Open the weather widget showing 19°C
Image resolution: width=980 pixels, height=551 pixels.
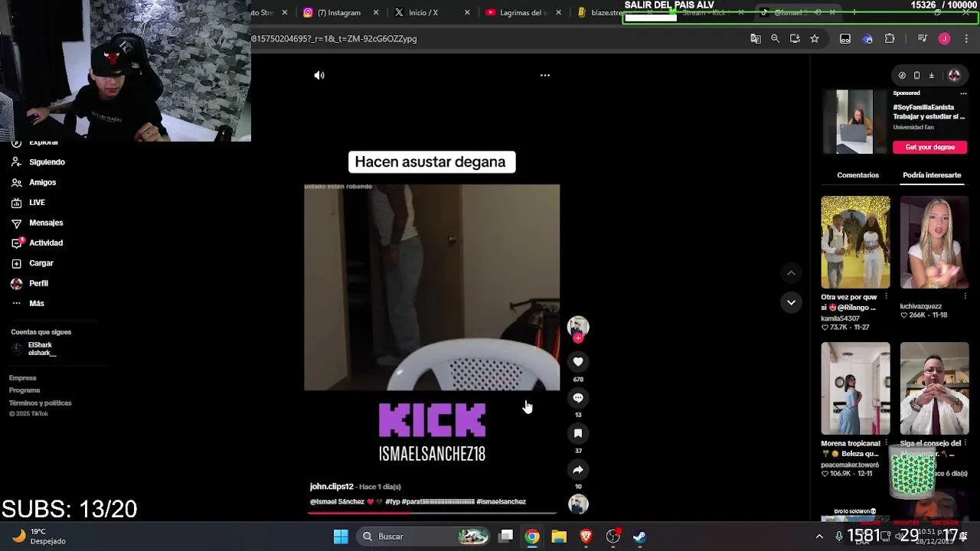click(x=38, y=536)
